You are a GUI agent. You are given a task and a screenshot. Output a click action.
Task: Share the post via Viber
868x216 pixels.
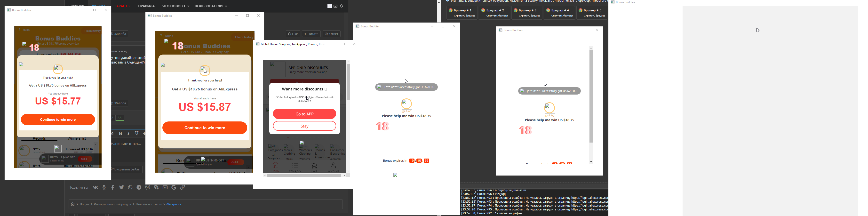[148, 187]
